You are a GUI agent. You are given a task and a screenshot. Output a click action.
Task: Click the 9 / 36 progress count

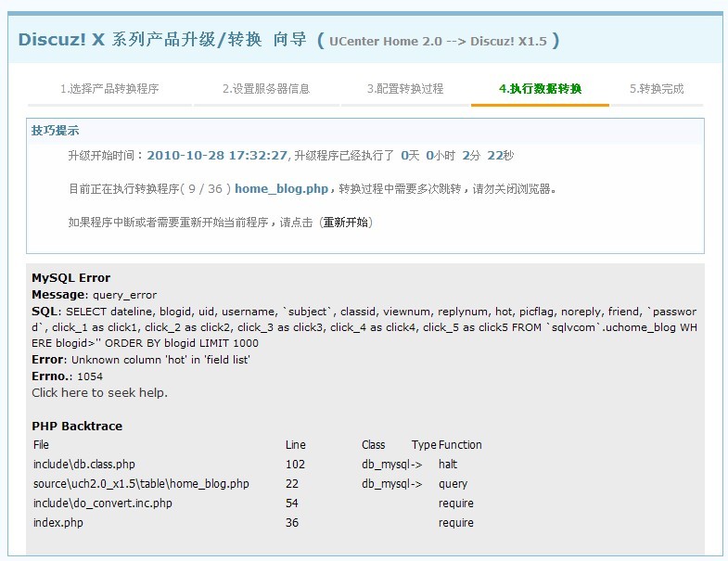click(205, 189)
